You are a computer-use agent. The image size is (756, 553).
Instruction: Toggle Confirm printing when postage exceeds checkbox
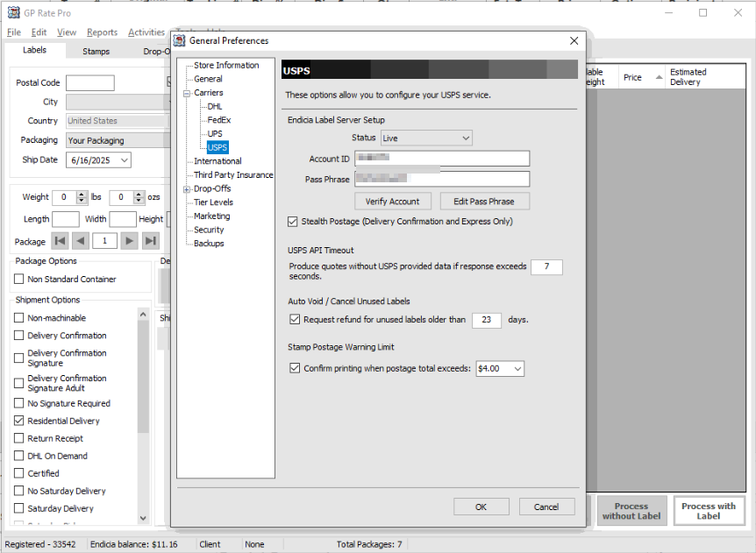point(295,368)
